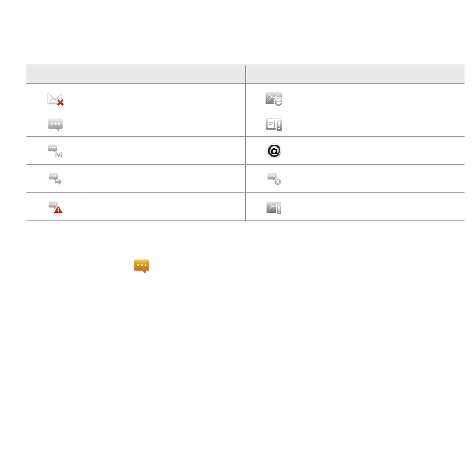Click the orange speech bubble icon
Screen dimensions: 476x476
point(142,266)
